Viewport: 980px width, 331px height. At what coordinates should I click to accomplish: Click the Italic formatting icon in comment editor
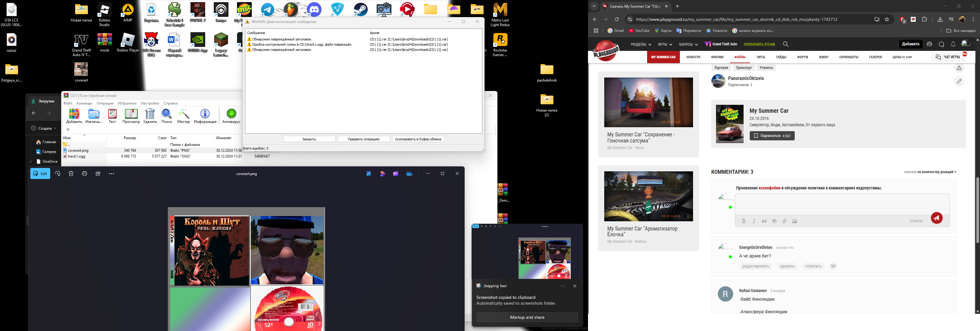coord(754,221)
